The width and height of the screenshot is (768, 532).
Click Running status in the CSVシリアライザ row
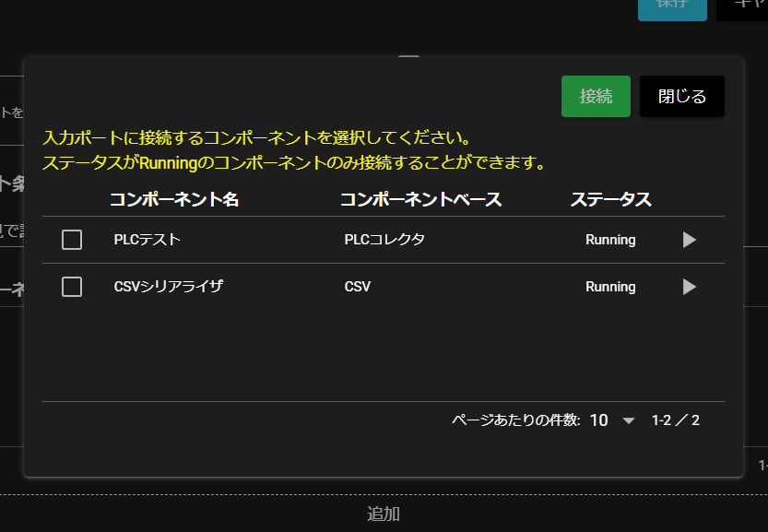[610, 287]
